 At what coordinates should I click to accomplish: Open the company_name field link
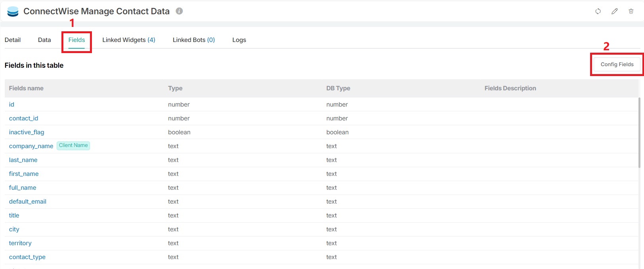tap(31, 146)
